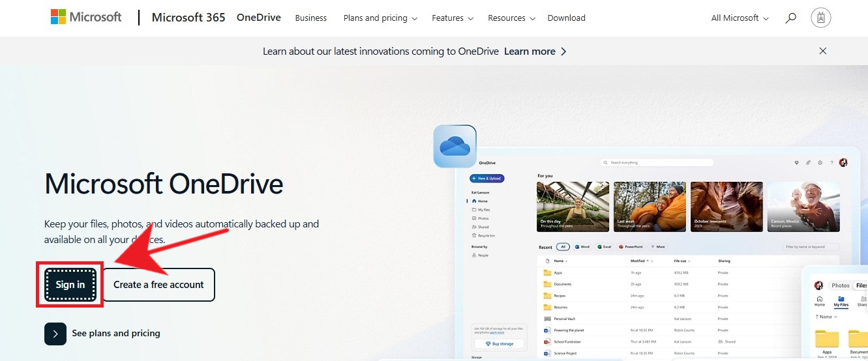Click Create a free account
The height and width of the screenshot is (361, 868).
(x=158, y=285)
